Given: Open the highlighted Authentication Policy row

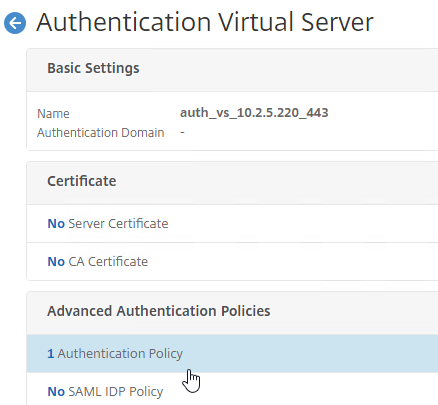Looking at the screenshot, I should tap(232, 354).
